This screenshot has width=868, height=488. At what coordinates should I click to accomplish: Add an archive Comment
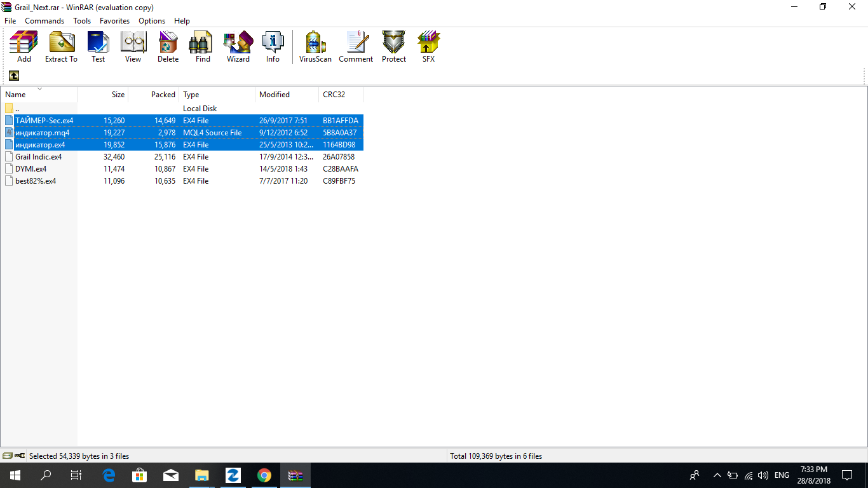[356, 47]
